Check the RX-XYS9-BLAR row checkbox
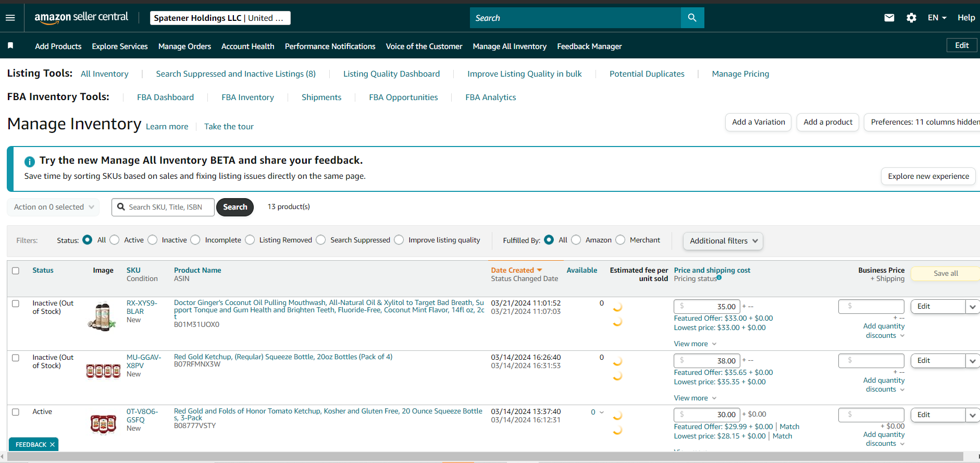The height and width of the screenshot is (463, 980). tap(16, 303)
